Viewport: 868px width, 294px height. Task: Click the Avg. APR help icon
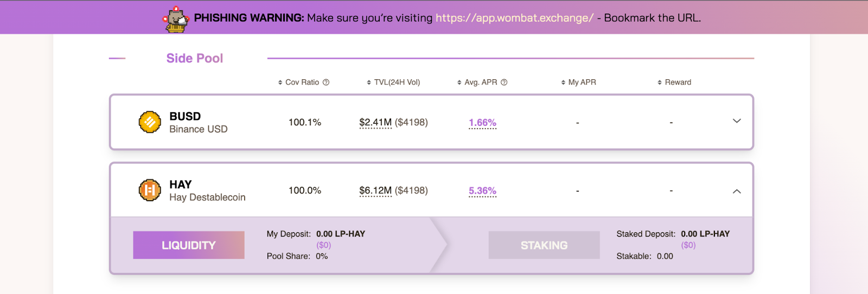click(504, 82)
